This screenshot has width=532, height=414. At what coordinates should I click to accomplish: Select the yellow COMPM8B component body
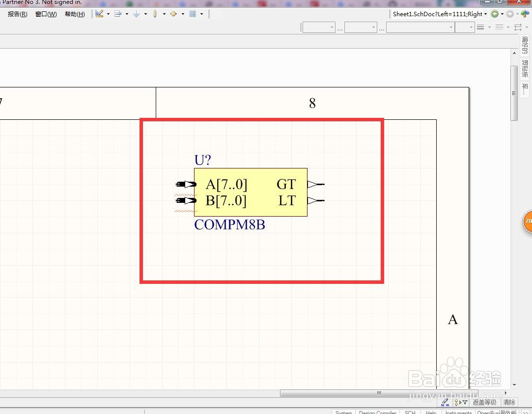click(251, 192)
